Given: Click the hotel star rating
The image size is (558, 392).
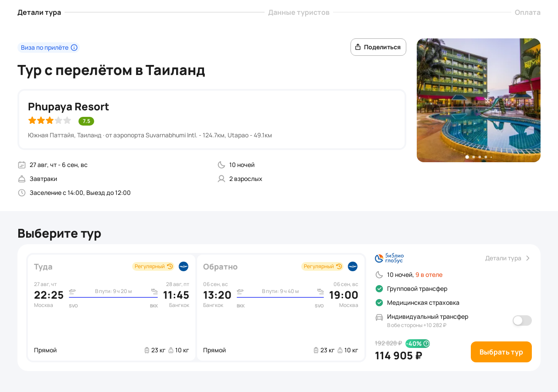Looking at the screenshot, I should point(50,121).
